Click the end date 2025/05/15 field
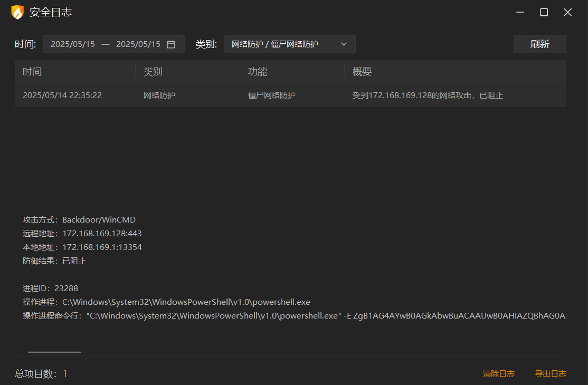 point(138,44)
